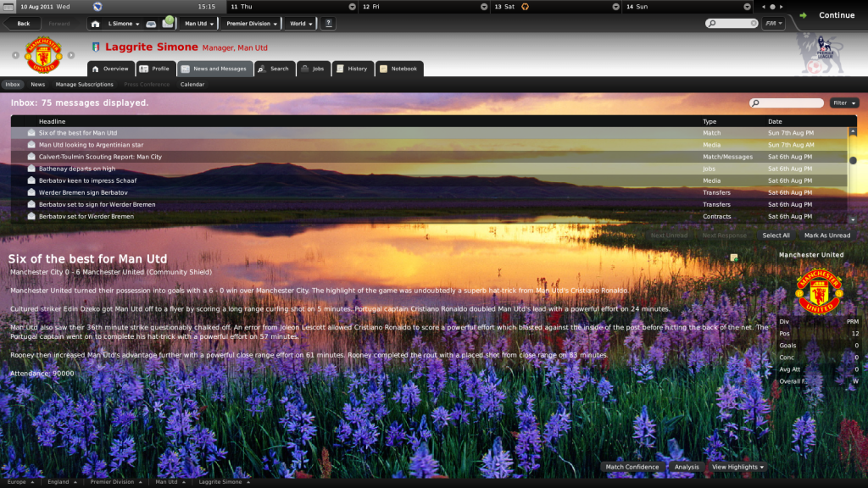Expand Sunday 14 calendar day arrow
The height and width of the screenshot is (488, 868).
tap(747, 7)
